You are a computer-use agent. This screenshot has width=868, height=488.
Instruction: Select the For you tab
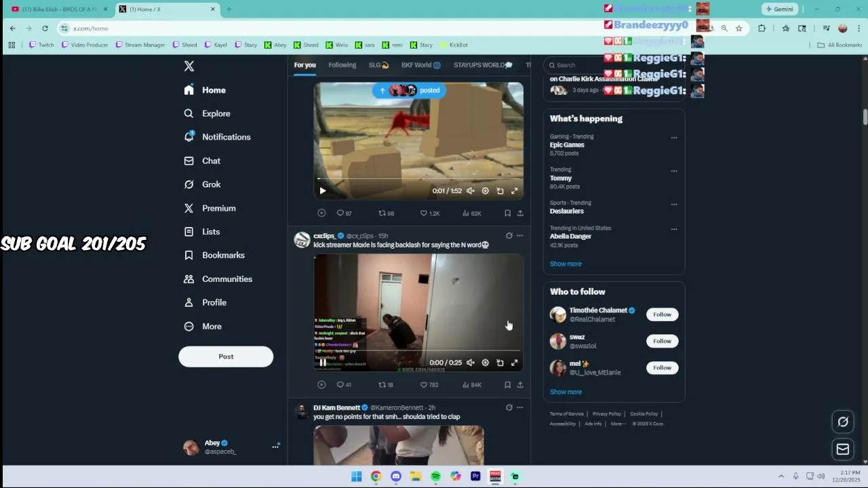click(x=304, y=65)
